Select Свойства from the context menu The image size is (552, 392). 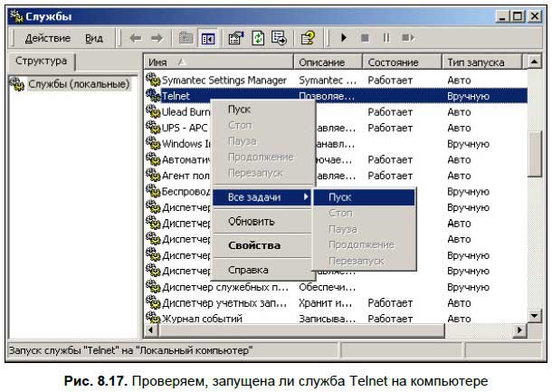(253, 245)
